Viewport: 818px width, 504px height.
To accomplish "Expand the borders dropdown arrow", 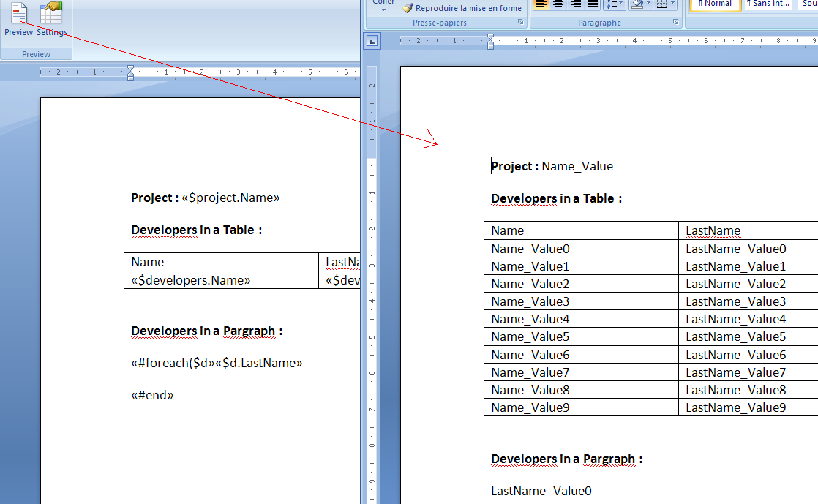I will coord(672,4).
